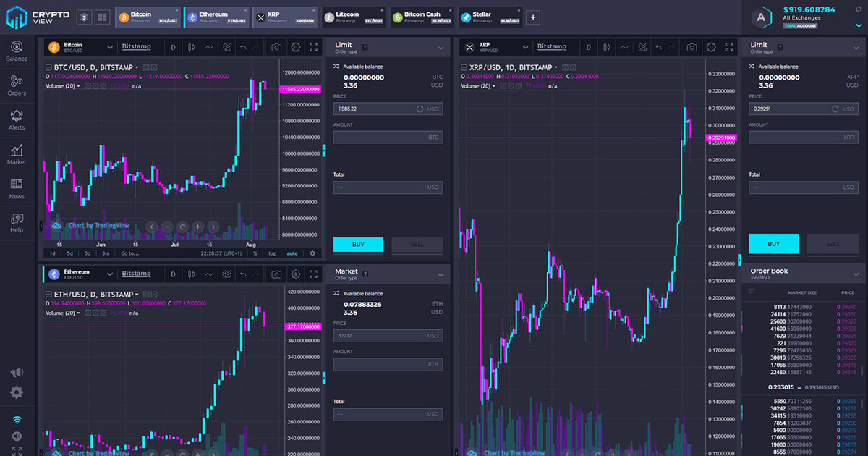
Task: Click the Bitstamp exchange link on XRP chart
Action: click(x=552, y=47)
